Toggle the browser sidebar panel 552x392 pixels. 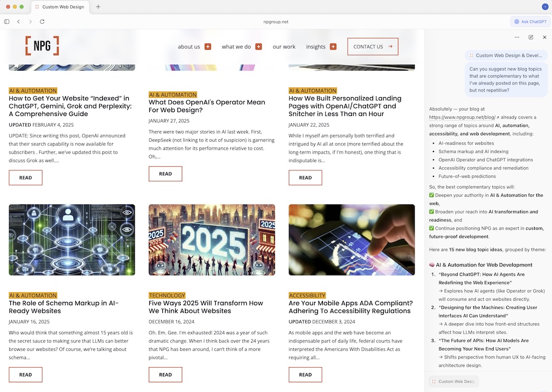click(x=6, y=21)
